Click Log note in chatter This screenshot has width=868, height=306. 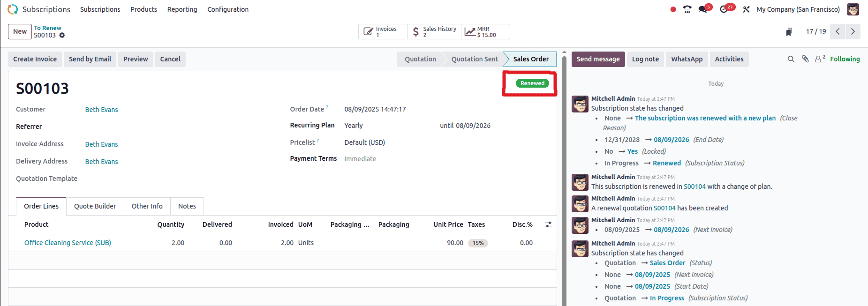pos(645,59)
